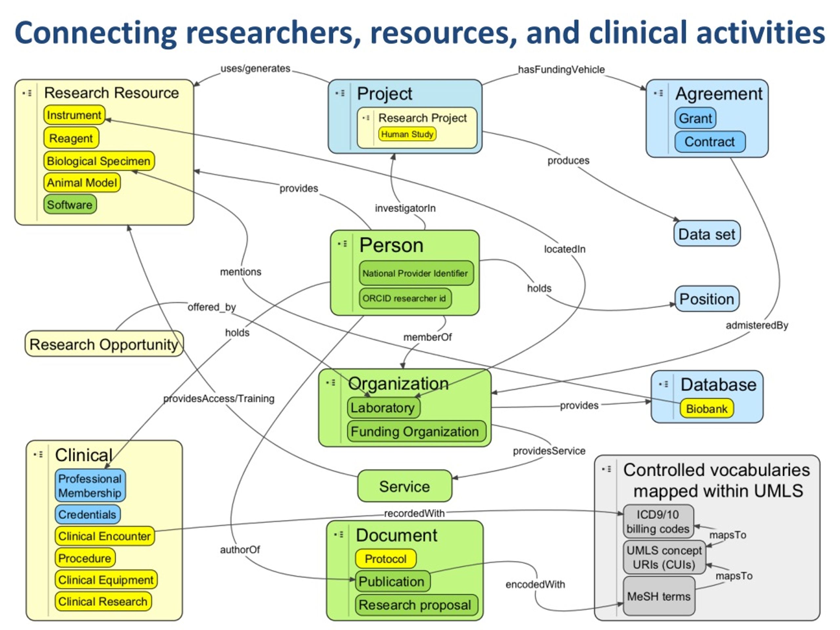Click the Research Resource node icon
Viewport: 840px width, 630px height.
[x=28, y=91]
